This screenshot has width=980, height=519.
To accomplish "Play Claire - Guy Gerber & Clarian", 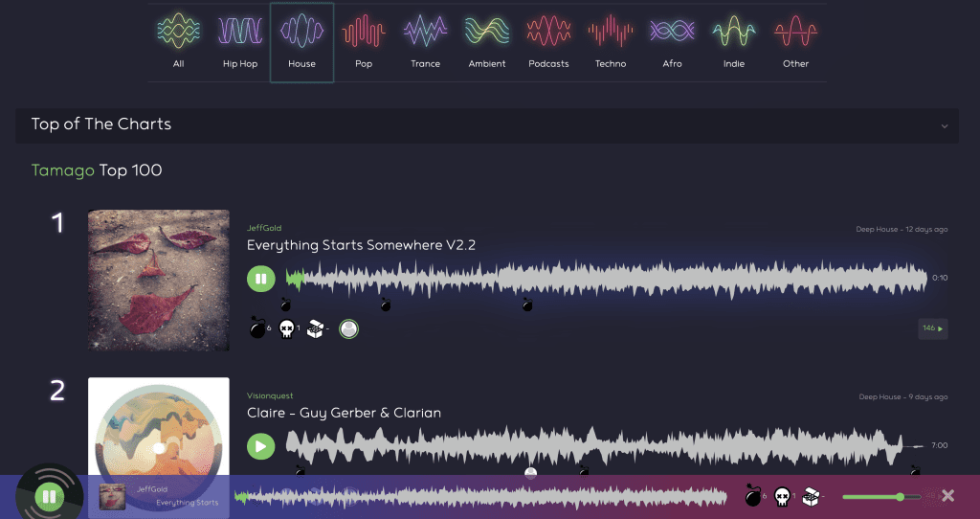I will tap(260, 446).
